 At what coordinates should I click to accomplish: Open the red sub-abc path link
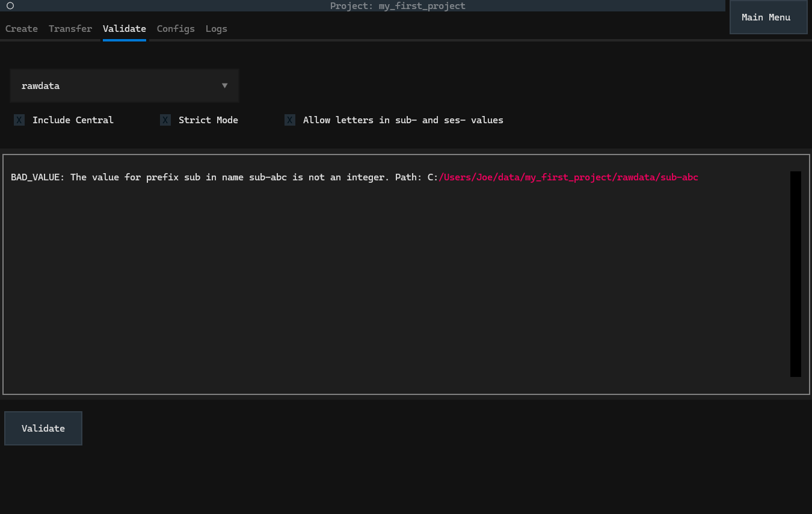tap(568, 177)
